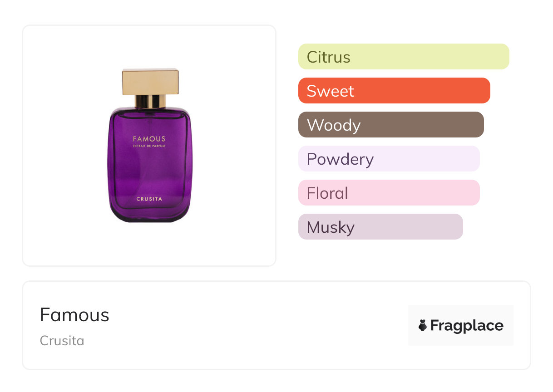The height and width of the screenshot is (392, 553).
Task: Click the gold neck collar of bottle
Action: [150, 102]
